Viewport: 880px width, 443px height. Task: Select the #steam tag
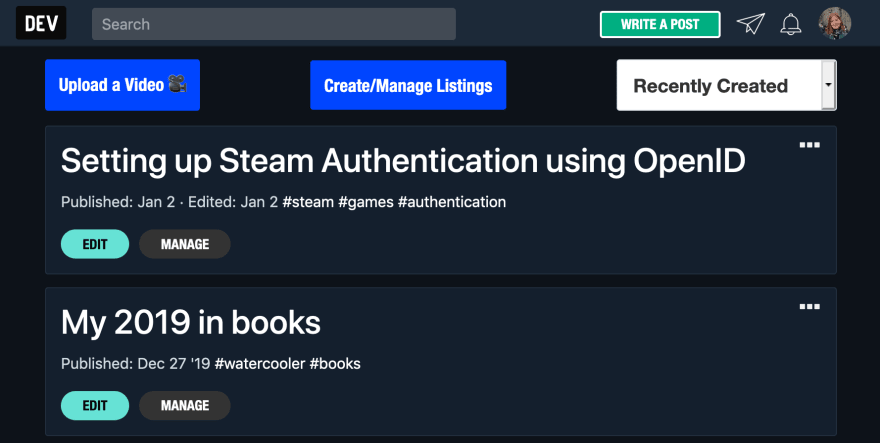click(x=308, y=202)
